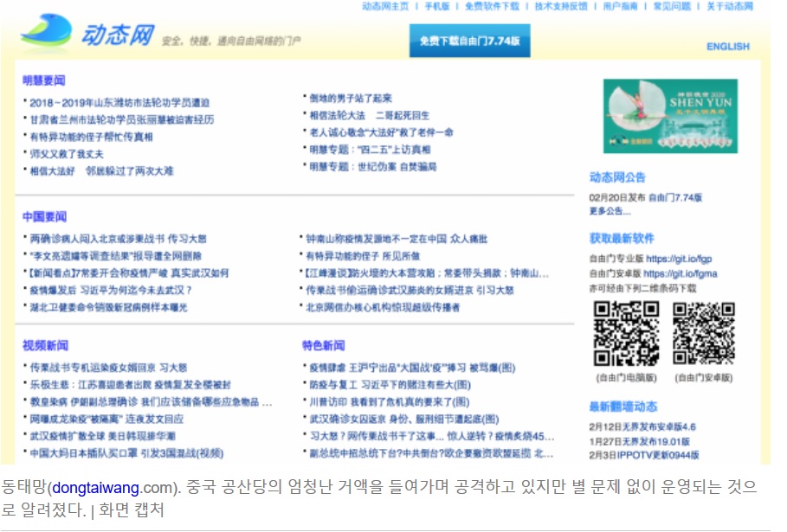
Task: Open the 02月20日发布 自由门7.74版 announcement
Action: coord(646,197)
